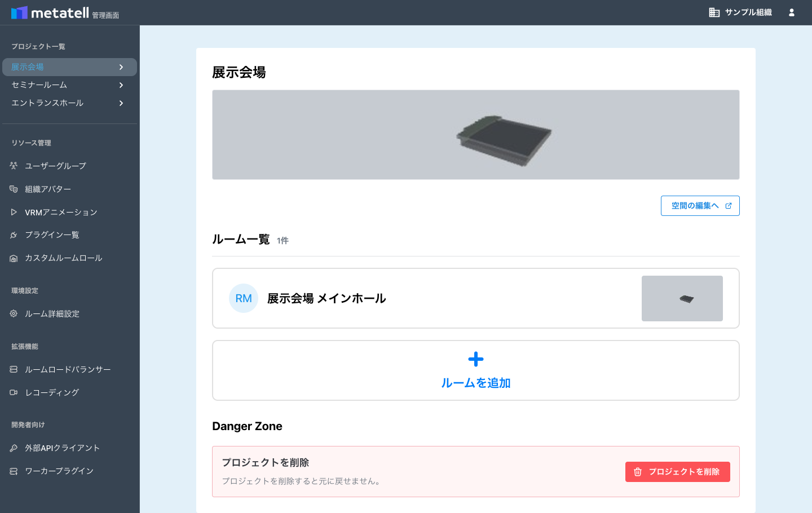812x513 pixels.
Task: Click the red プロジェクトを削除 button
Action: 678,472
